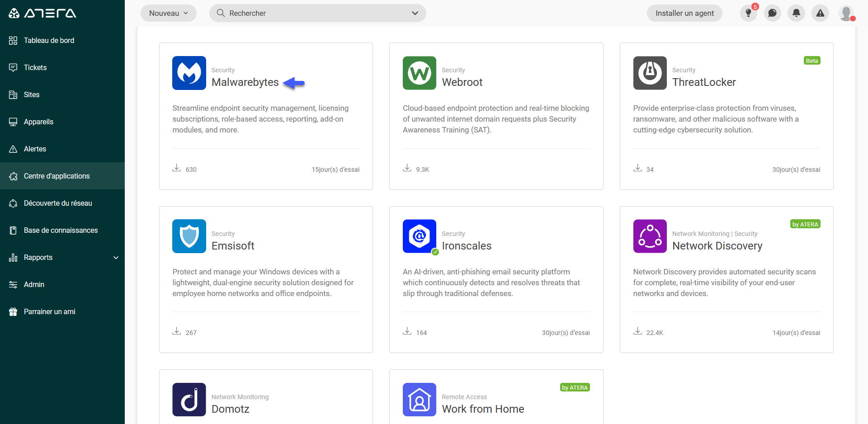Click the Webroot download count icon

(x=407, y=168)
